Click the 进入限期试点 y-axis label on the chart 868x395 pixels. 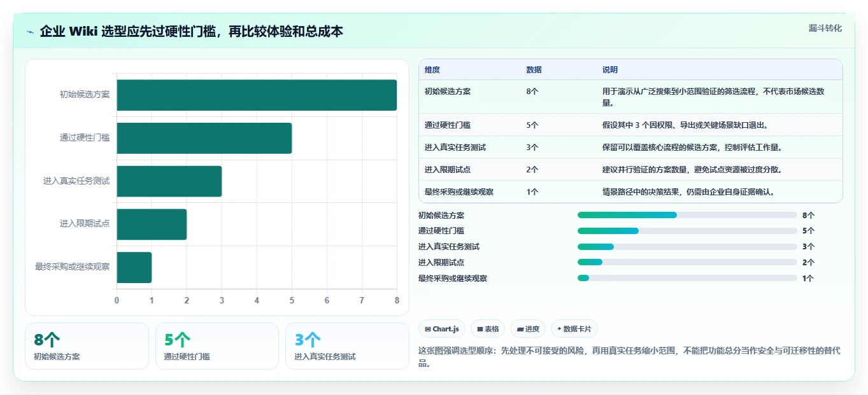(85, 224)
